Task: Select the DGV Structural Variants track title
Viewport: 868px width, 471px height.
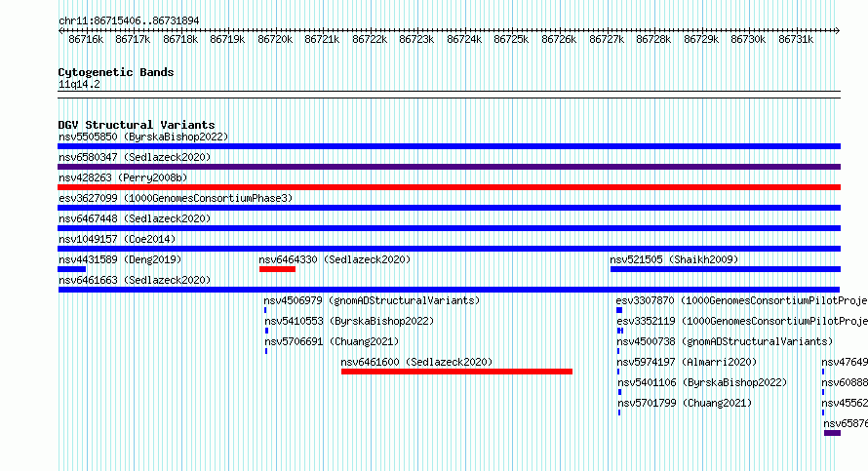Action: pos(137,125)
